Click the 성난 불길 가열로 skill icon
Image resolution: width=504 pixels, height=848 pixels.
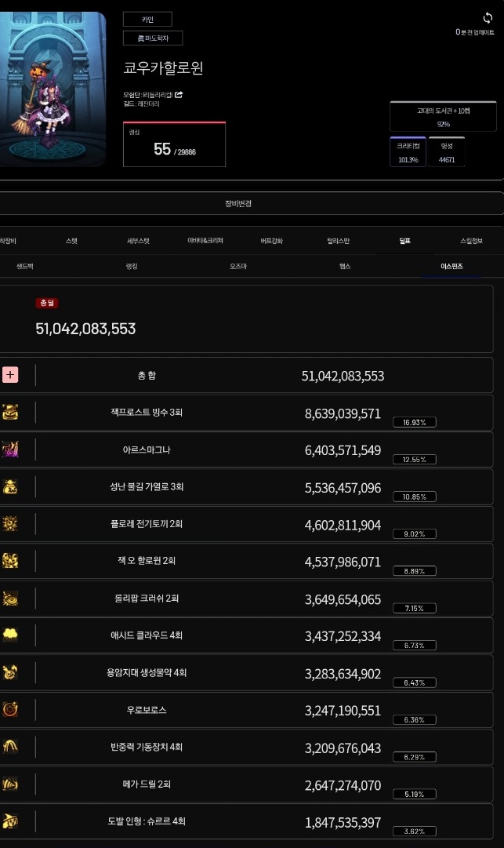point(10,486)
